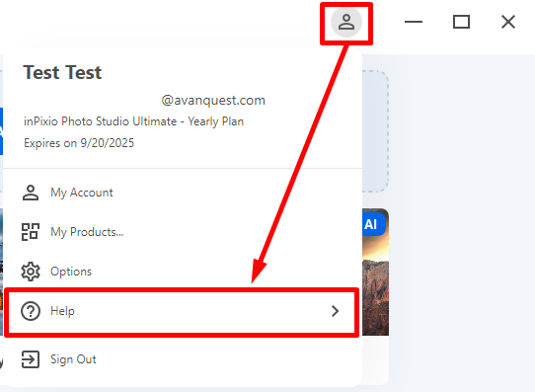Minimize the application window
This screenshot has height=392, width=535.
coord(414,22)
